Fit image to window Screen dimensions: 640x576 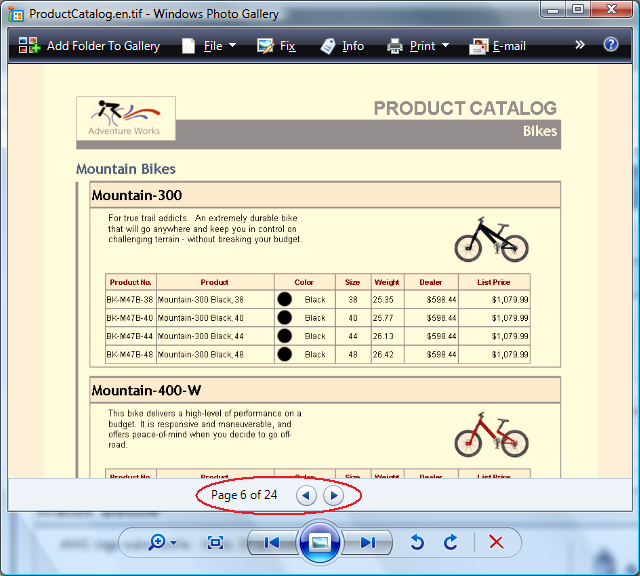[x=215, y=543]
